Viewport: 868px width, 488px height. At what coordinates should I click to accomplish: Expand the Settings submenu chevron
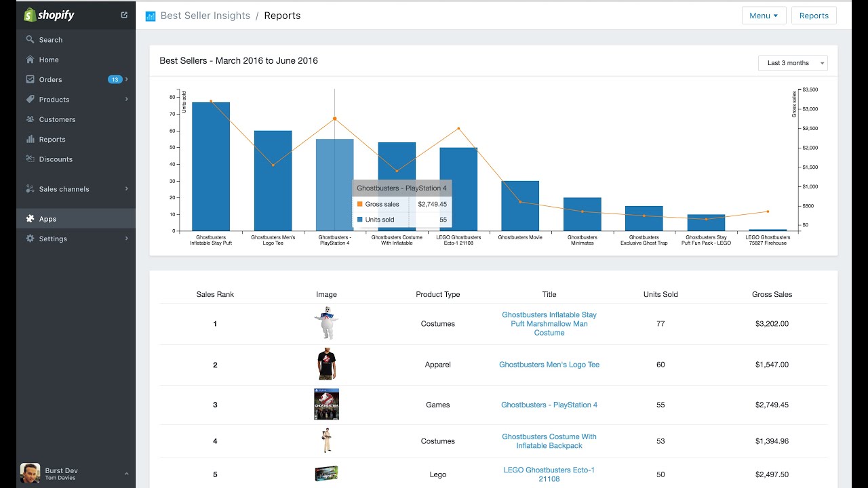pyautogui.click(x=127, y=239)
